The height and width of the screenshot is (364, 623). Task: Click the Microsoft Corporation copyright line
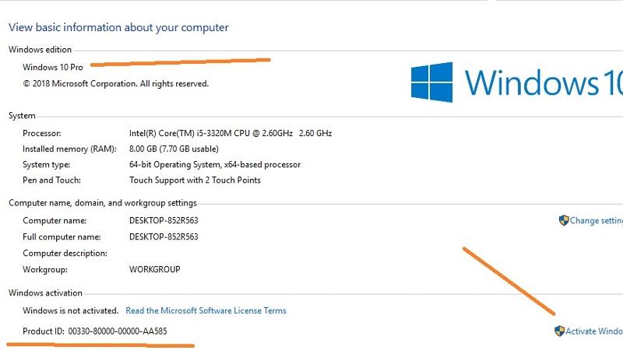point(115,83)
